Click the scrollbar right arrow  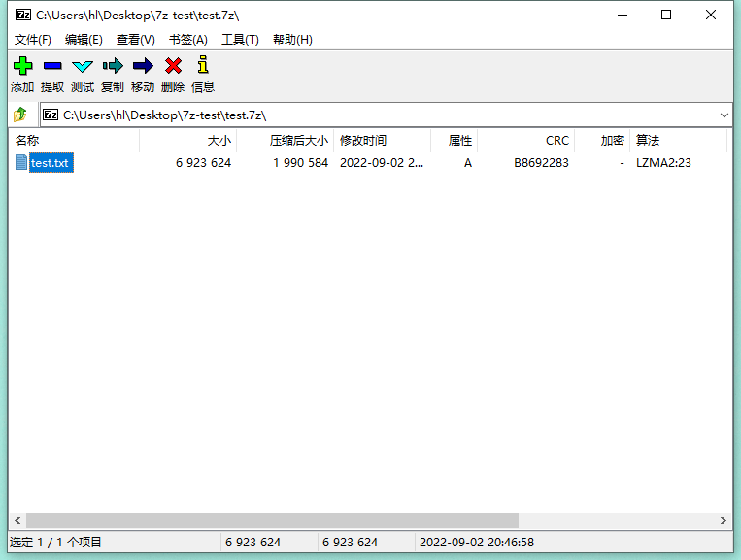pyautogui.click(x=724, y=520)
